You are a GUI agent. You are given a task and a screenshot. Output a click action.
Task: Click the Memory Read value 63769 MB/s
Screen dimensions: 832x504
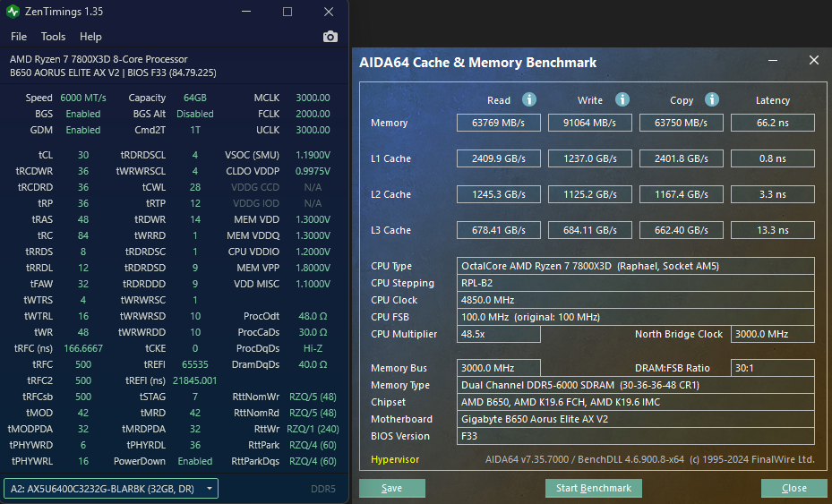pyautogui.click(x=498, y=123)
